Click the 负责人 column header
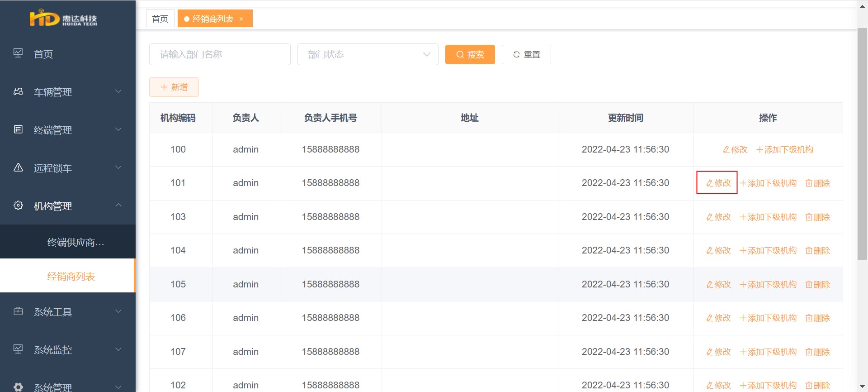This screenshot has width=868, height=392. (245, 118)
